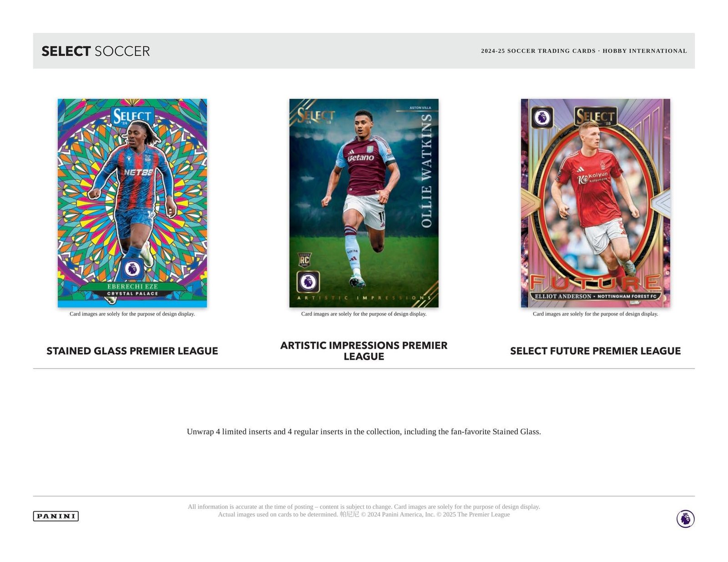Click the Select logo on Future card
The height and width of the screenshot is (562, 728).
tap(596, 116)
